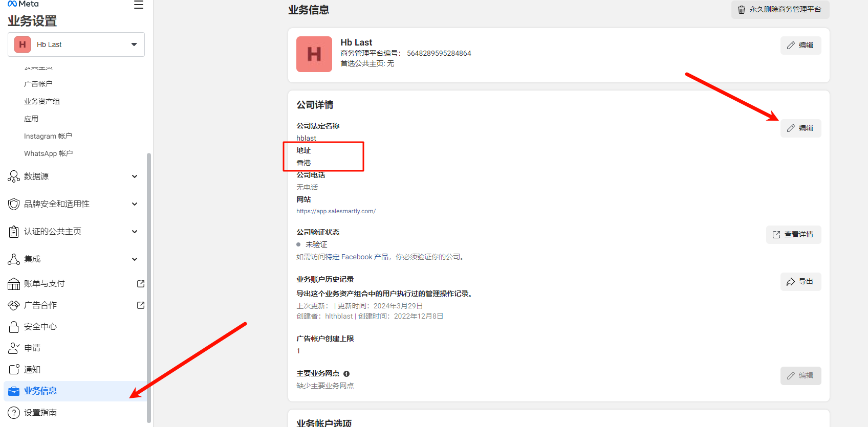This screenshot has height=427, width=868.
Task: Click the pencil icon in 公司详情 edit button
Action: tap(791, 128)
